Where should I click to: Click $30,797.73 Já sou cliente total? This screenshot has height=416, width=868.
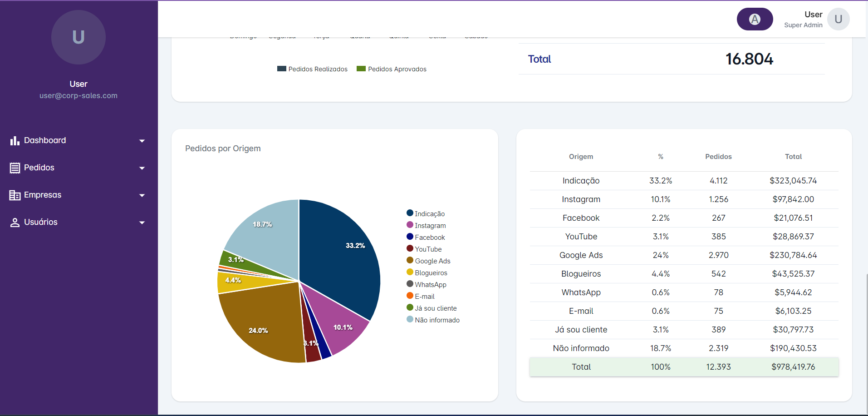pyautogui.click(x=793, y=330)
